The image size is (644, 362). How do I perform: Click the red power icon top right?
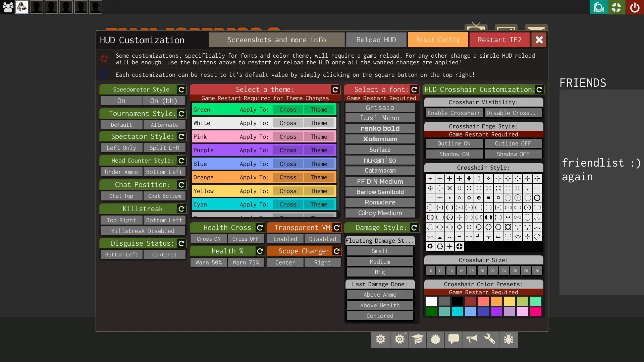point(635,7)
